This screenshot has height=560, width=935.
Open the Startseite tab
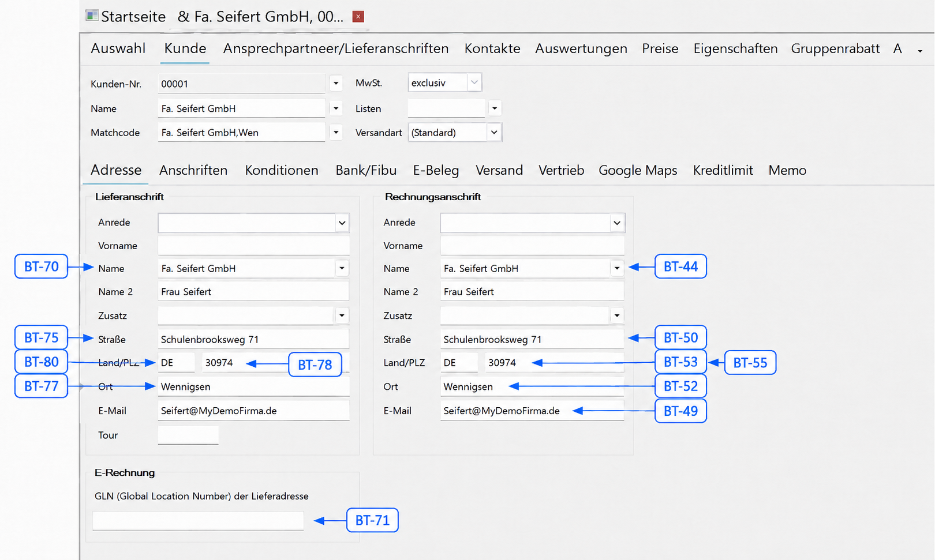click(133, 17)
